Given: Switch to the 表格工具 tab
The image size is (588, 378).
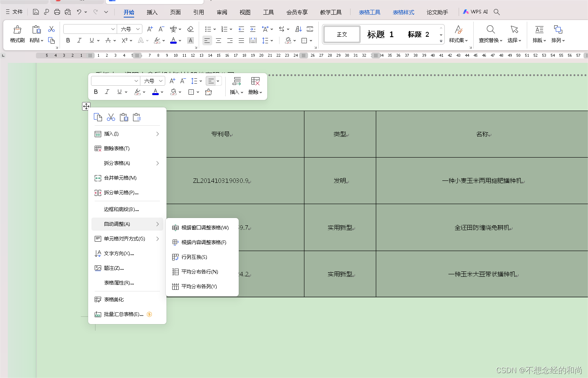Looking at the screenshot, I should (x=370, y=12).
